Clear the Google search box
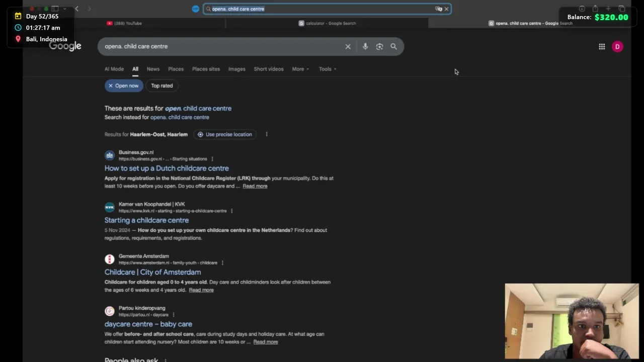This screenshot has height=362, width=644. (x=348, y=46)
